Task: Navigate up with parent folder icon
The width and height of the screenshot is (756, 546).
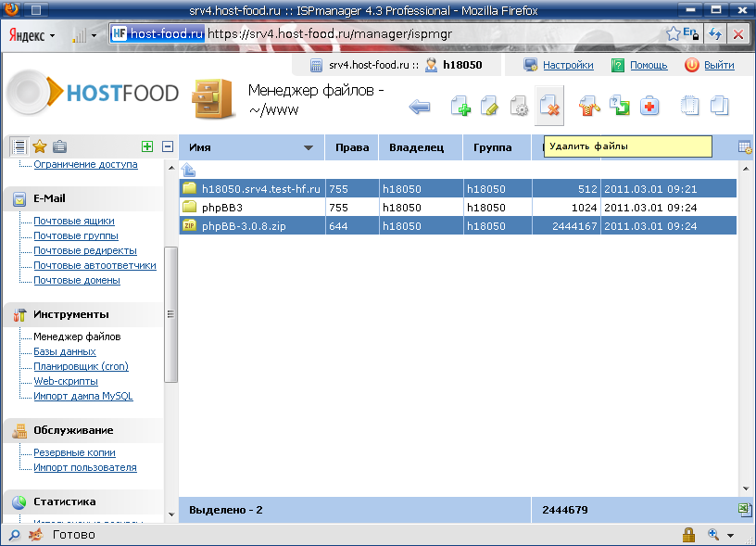Action: click(188, 170)
